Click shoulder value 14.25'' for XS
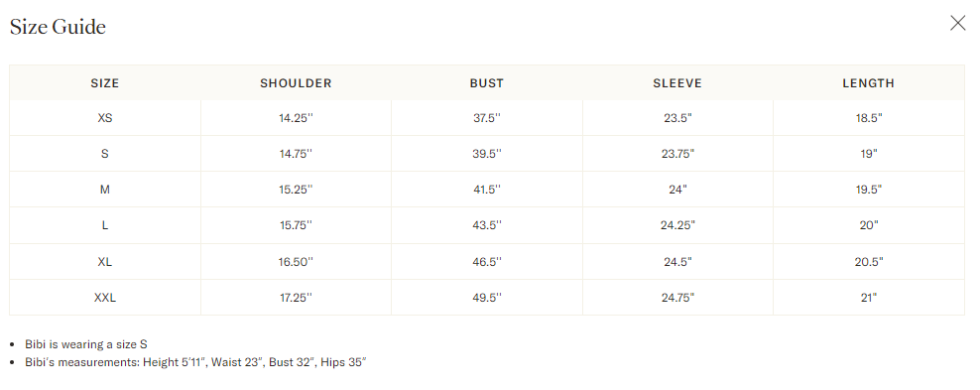 [296, 117]
